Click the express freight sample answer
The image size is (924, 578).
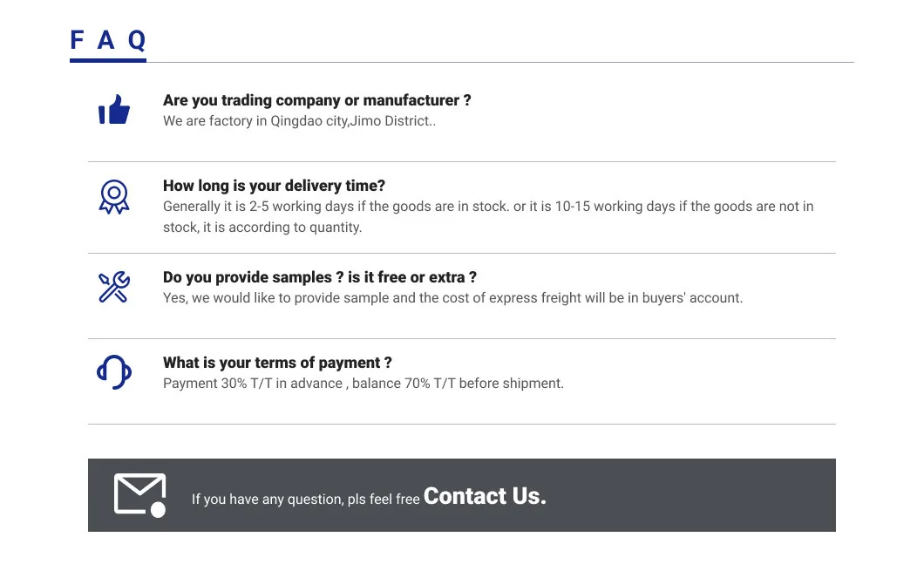452,298
